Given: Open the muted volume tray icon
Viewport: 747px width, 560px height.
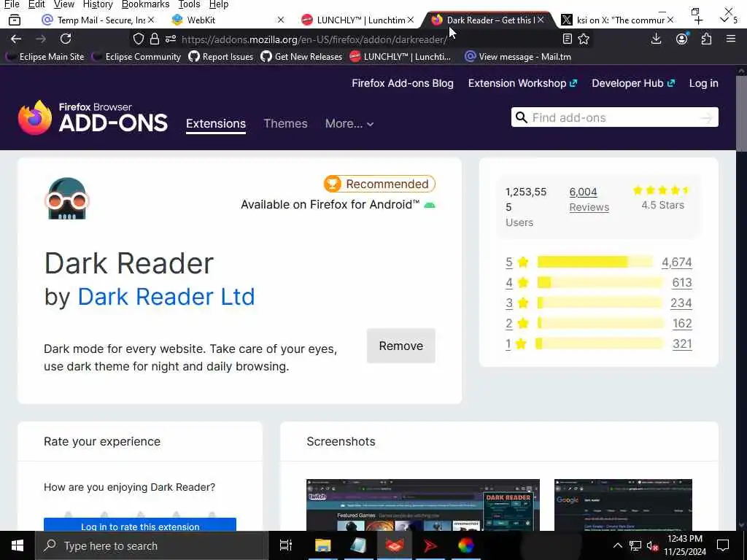Looking at the screenshot, I should point(652,546).
